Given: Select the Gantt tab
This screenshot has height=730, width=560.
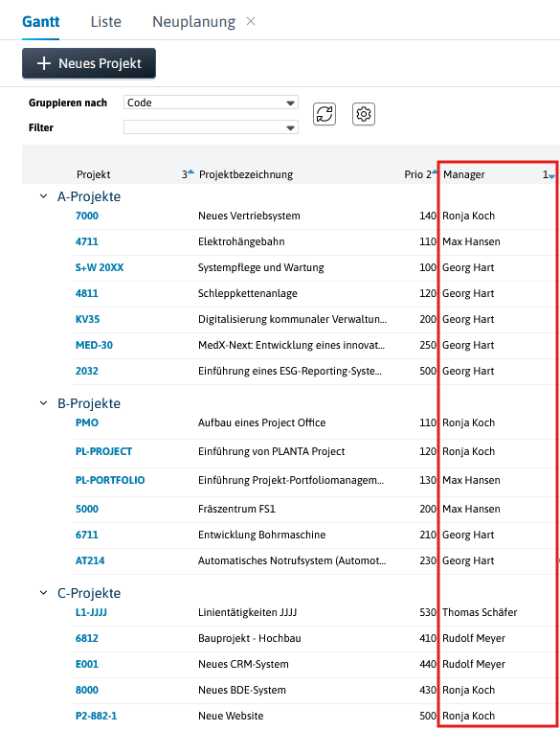Looking at the screenshot, I should (41, 22).
